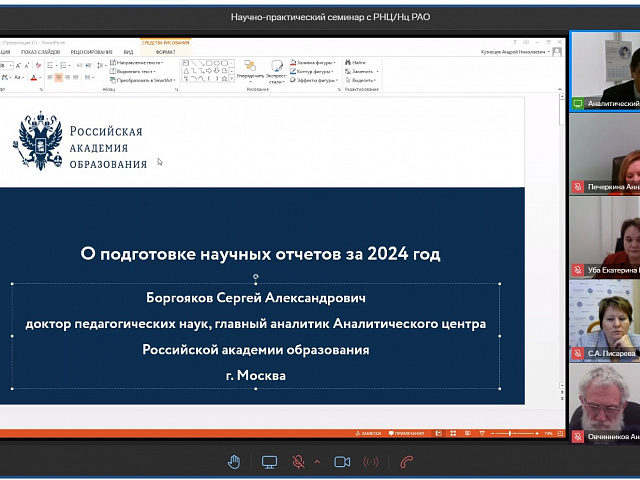The image size is (640, 480).
Task: Open Направление текста dropdown
Action: coord(136,63)
